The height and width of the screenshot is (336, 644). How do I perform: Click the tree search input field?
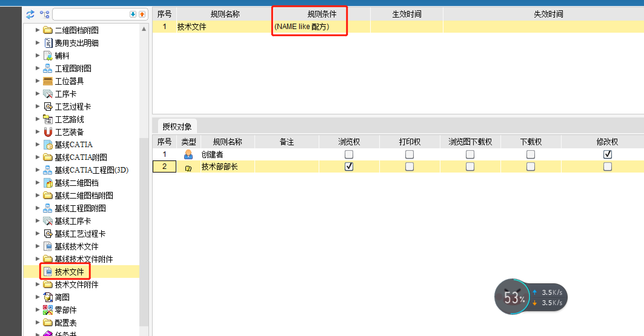tap(91, 14)
